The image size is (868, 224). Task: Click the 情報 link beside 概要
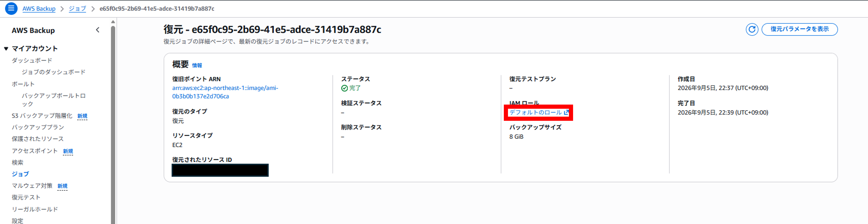coord(197,66)
